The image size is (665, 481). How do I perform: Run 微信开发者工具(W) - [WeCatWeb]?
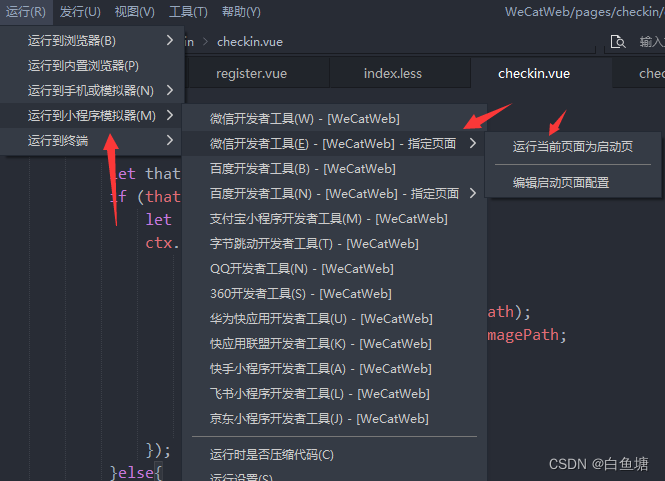pos(334,119)
